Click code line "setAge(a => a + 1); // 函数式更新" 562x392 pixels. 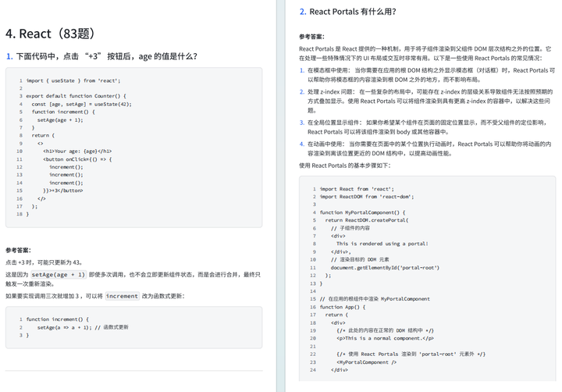pyautogui.click(x=83, y=327)
